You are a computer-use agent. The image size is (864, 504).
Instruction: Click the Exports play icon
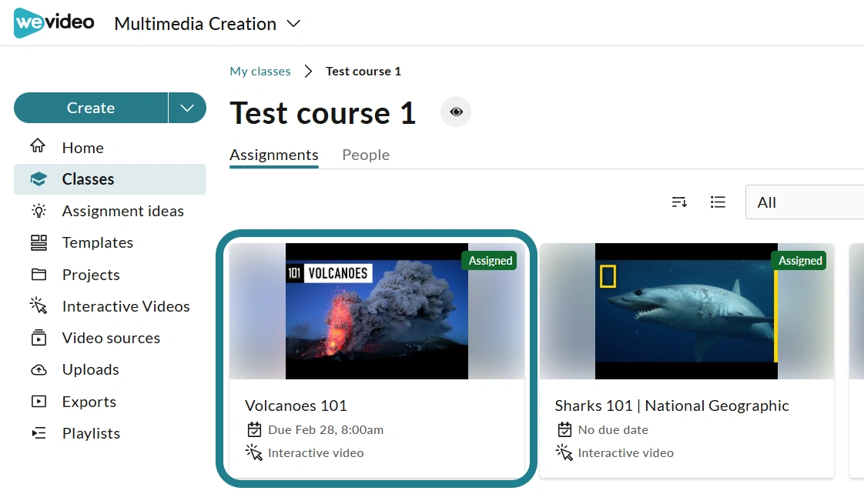pos(39,402)
